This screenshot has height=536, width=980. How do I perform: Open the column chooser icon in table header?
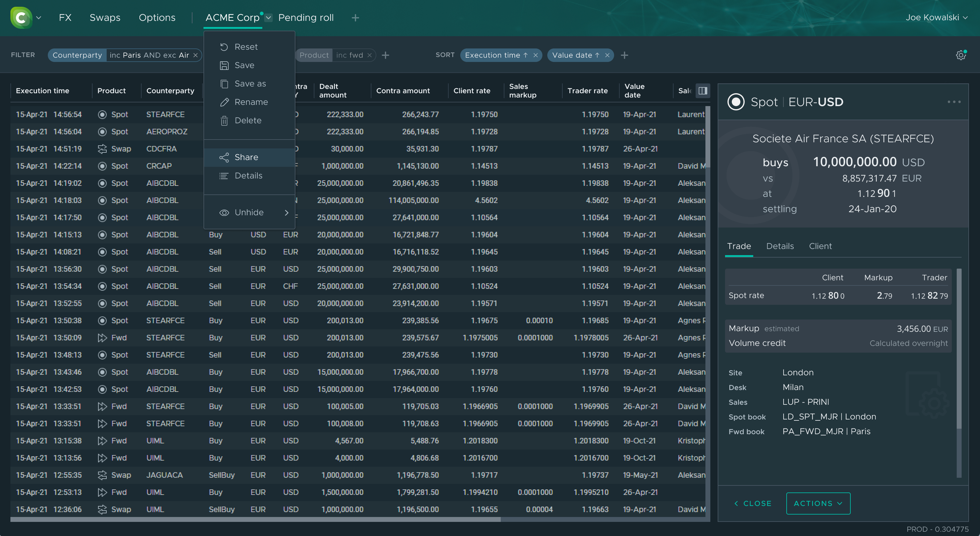tap(703, 90)
